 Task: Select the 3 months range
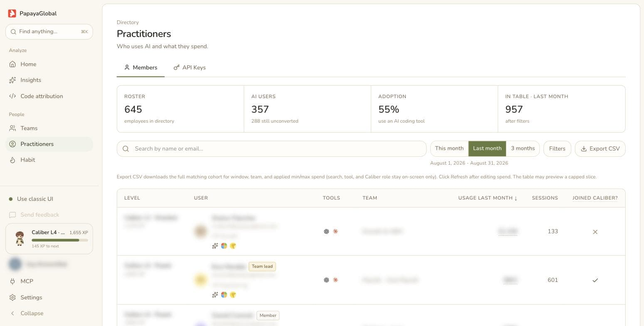[x=523, y=148]
